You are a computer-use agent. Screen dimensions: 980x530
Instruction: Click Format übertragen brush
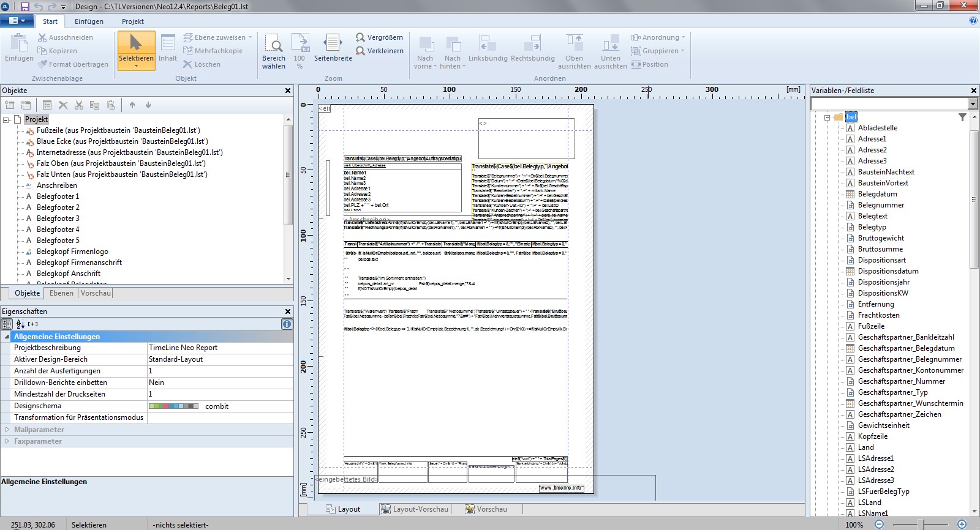tap(73, 64)
